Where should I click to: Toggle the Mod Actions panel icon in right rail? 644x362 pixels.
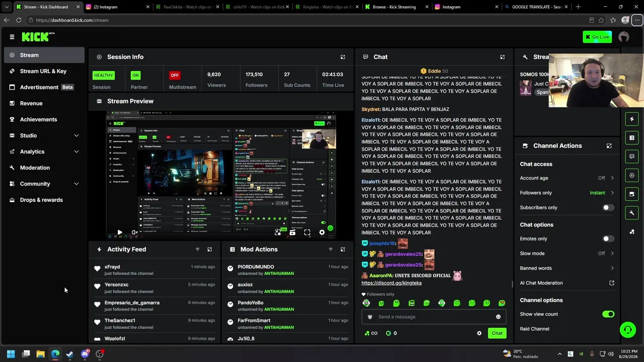pyautogui.click(x=632, y=138)
